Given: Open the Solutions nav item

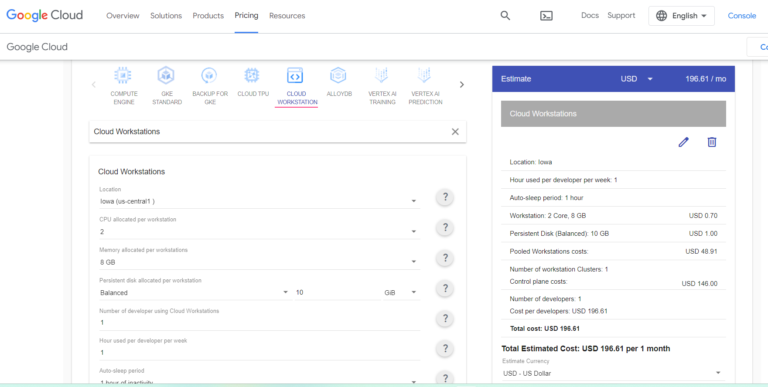Looking at the screenshot, I should pyautogui.click(x=166, y=16).
